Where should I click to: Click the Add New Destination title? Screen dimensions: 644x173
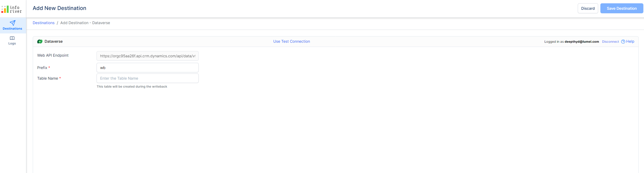click(60, 8)
